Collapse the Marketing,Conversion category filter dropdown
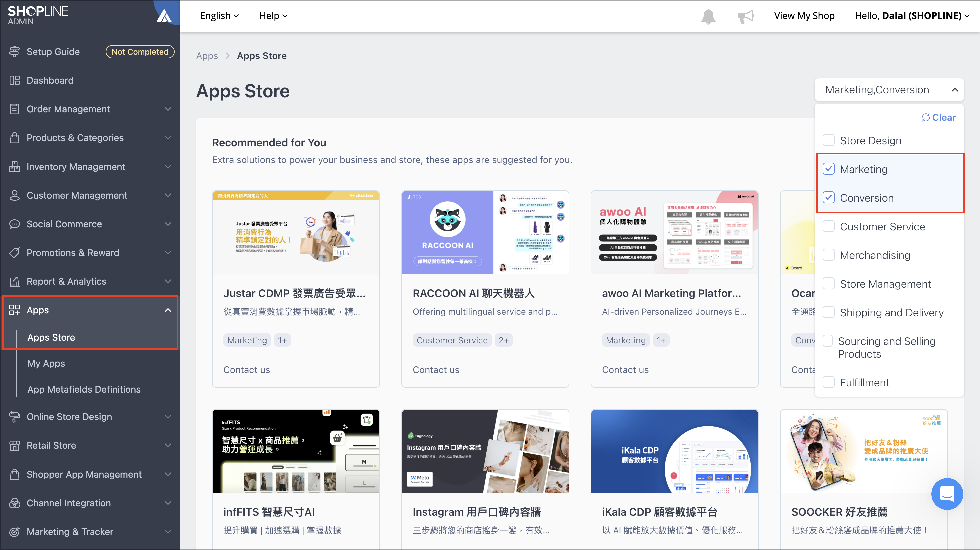The height and width of the screenshot is (550, 980). point(889,90)
